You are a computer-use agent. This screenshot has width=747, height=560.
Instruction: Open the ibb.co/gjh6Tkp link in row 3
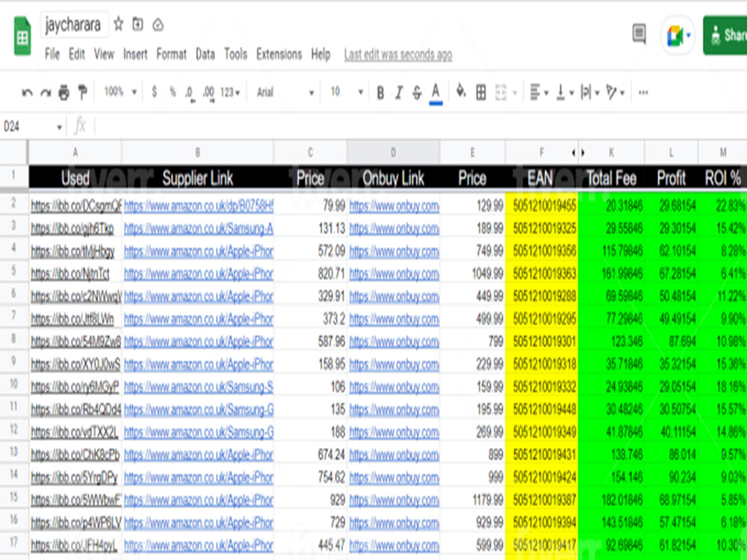72,228
